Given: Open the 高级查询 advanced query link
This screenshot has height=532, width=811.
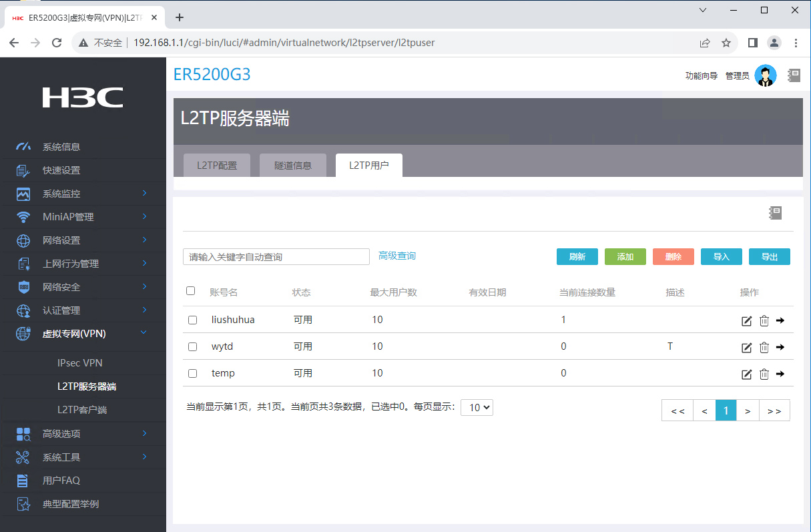Looking at the screenshot, I should point(397,256).
